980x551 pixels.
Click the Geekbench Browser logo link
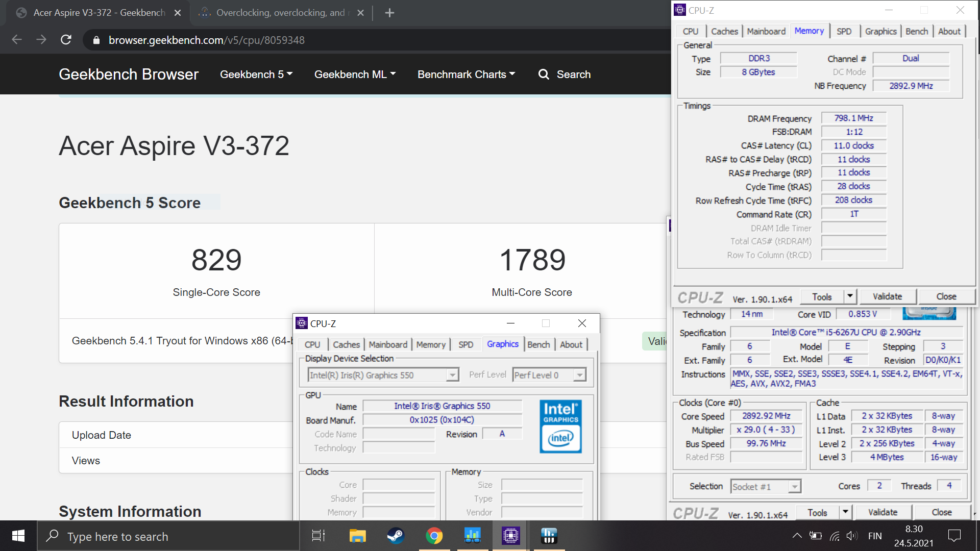[x=129, y=74]
